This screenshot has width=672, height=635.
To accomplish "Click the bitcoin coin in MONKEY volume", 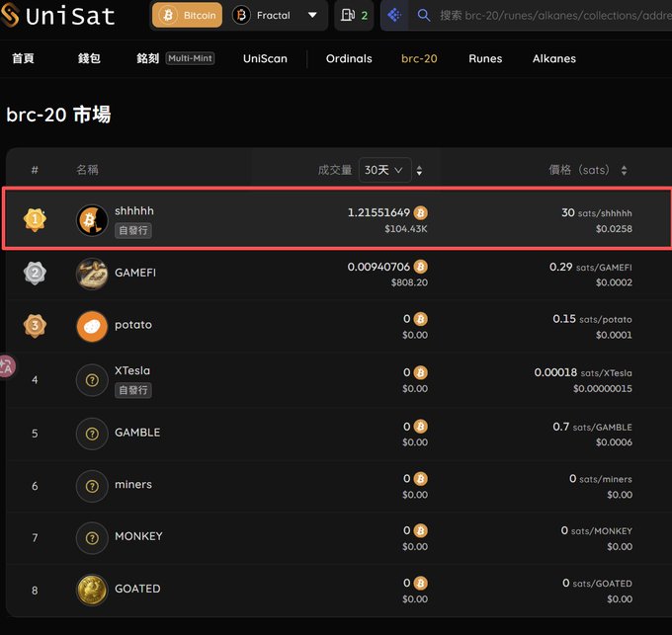I will coord(420,531).
